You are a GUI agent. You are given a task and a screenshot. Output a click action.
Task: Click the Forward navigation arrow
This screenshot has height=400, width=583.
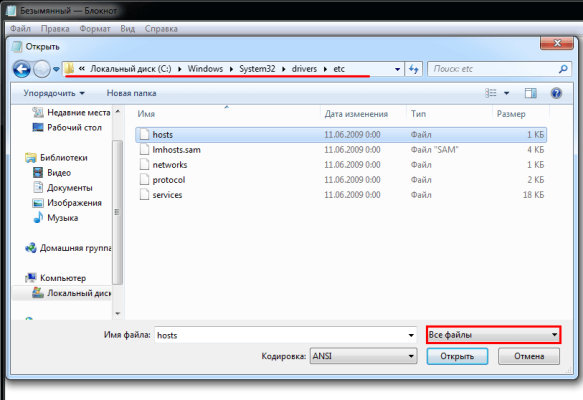pyautogui.click(x=42, y=69)
